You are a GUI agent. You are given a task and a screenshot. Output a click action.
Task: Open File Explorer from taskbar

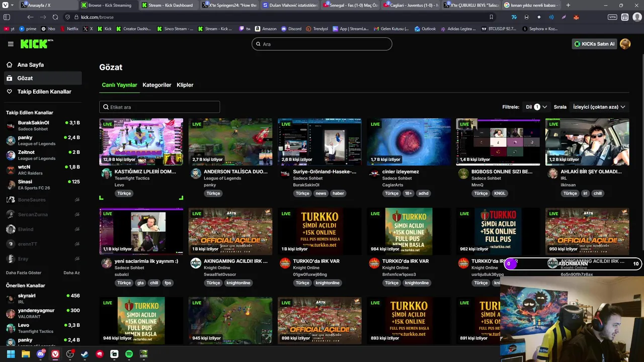(x=26, y=354)
